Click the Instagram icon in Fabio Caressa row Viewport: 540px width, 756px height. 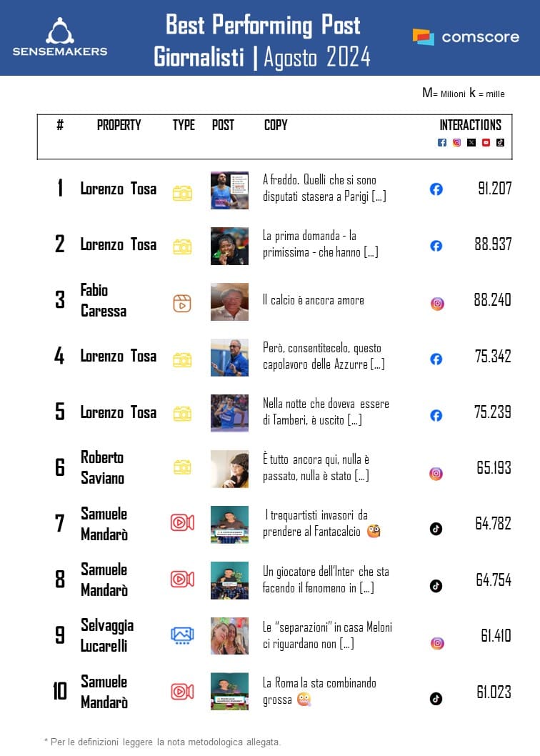pos(437,304)
